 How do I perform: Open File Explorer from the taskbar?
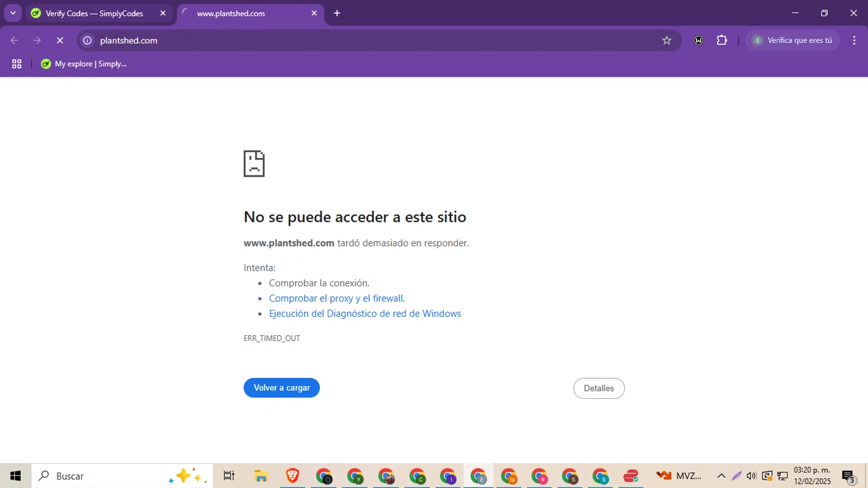coord(262,476)
